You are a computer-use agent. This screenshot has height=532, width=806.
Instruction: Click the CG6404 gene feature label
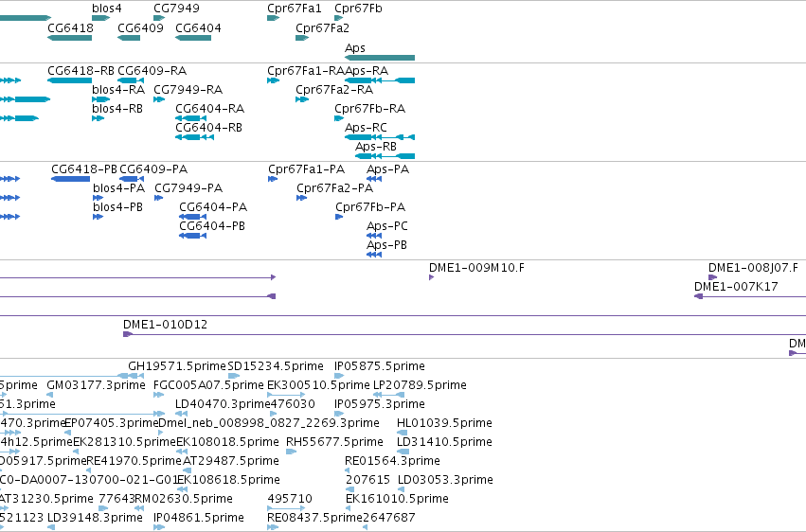click(198, 28)
